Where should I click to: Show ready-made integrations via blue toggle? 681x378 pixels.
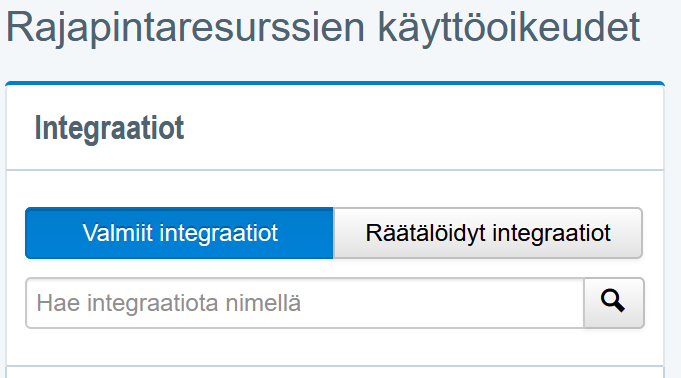179,233
